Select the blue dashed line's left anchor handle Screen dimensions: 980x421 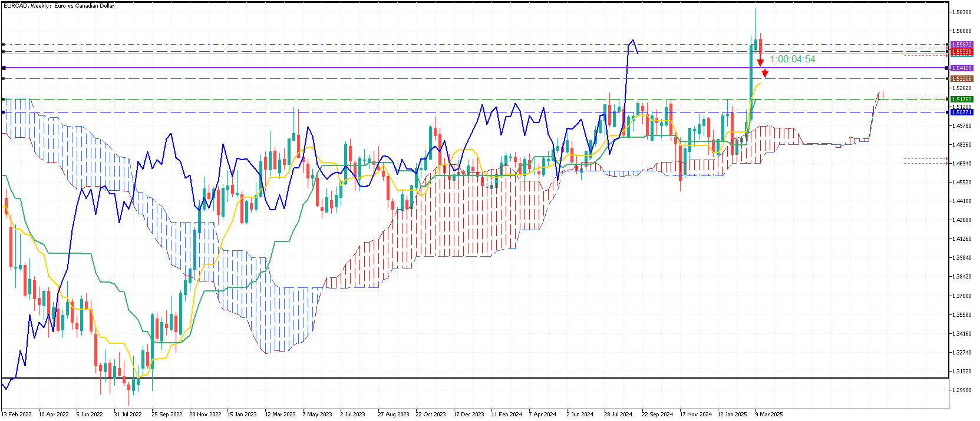(4, 112)
